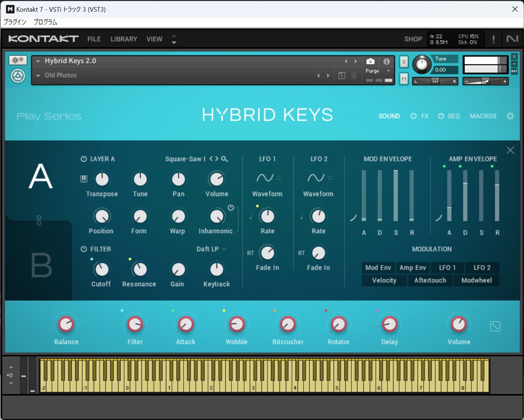Viewport: 524px width, 420px height.
Task: Shift keyboard octave up arrow
Action: tap(11, 367)
